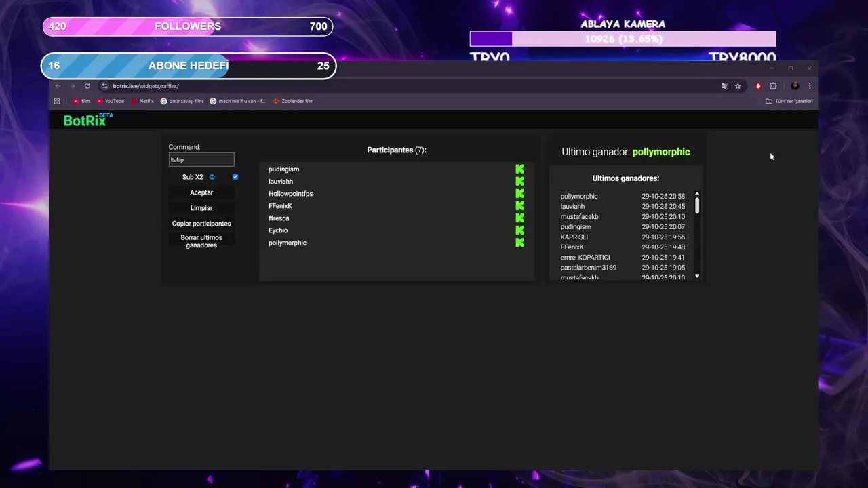The width and height of the screenshot is (868, 488).
Task: Click the ABLAYA KAMERA donation bar
Action: (623, 39)
